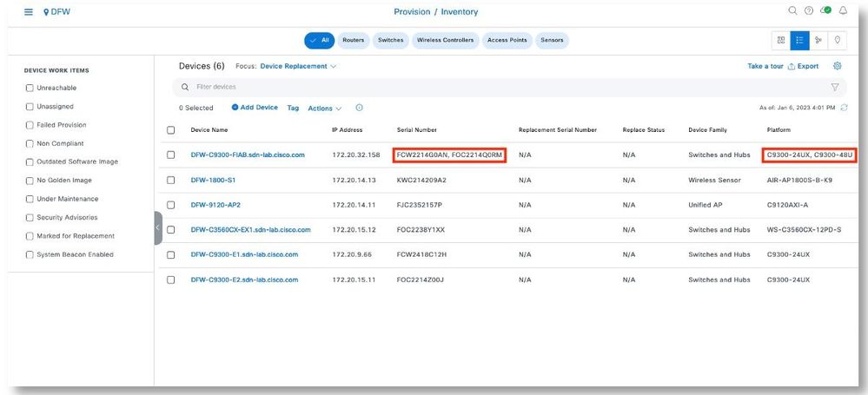Filter by Access Points tab
The height and width of the screenshot is (395, 868).
pos(507,41)
